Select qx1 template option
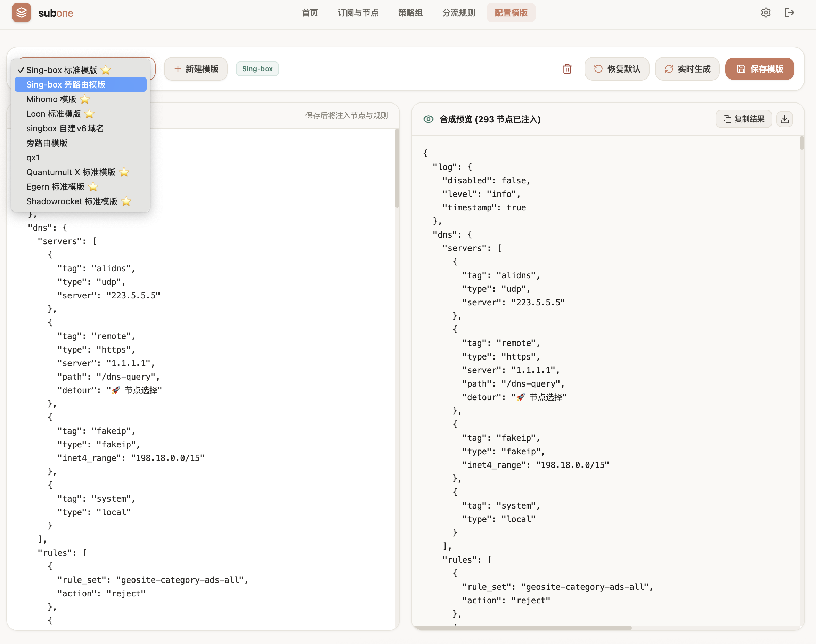Image resolution: width=816 pixels, height=644 pixels. (81, 158)
